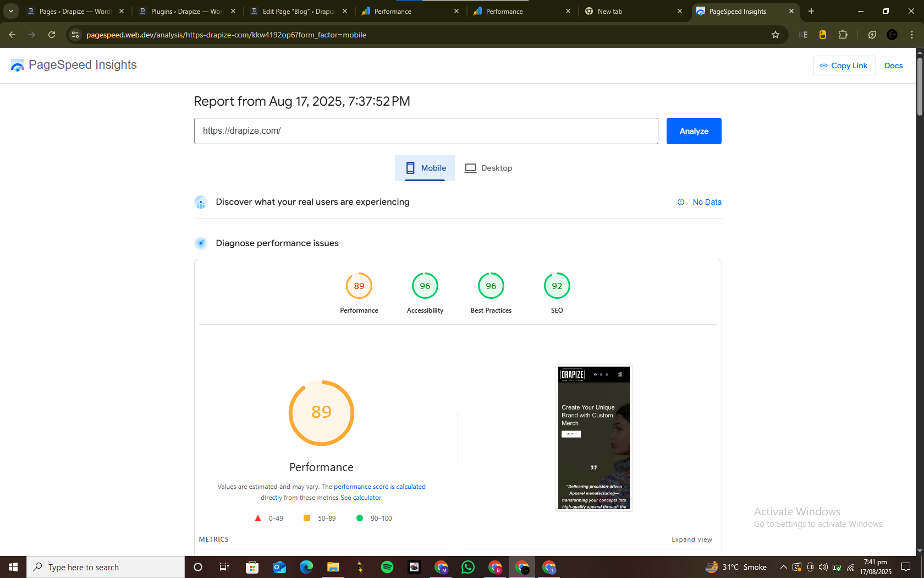Click the site information icon in address bar
Viewport: 924px width, 578px height.
pos(75,35)
